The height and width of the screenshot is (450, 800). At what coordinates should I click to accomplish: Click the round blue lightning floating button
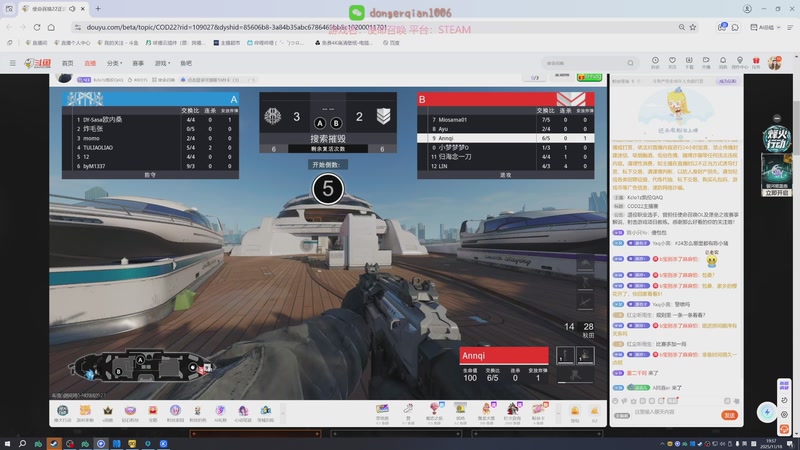[x=767, y=412]
